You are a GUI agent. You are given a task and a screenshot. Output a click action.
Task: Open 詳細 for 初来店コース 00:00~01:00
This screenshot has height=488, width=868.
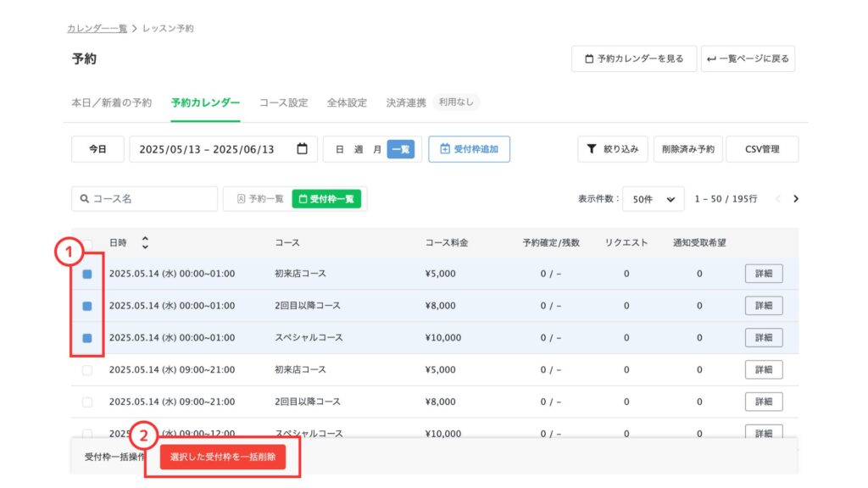tap(764, 274)
